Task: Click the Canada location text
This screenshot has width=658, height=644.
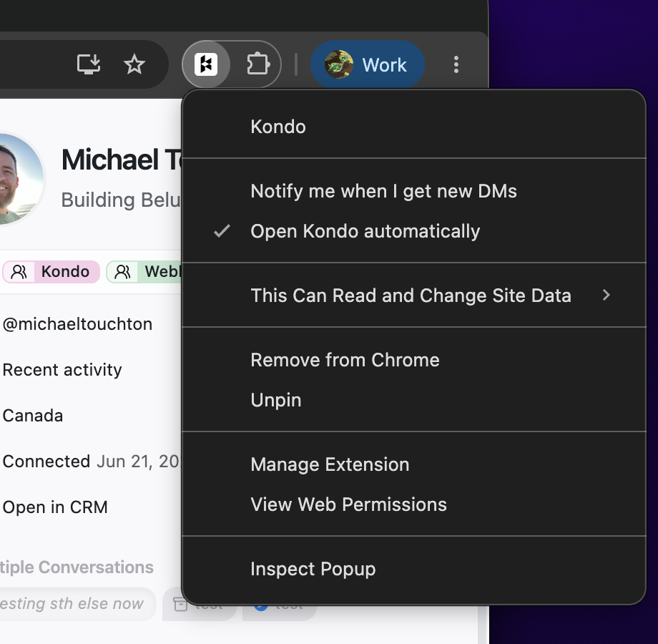Action: tap(33, 416)
